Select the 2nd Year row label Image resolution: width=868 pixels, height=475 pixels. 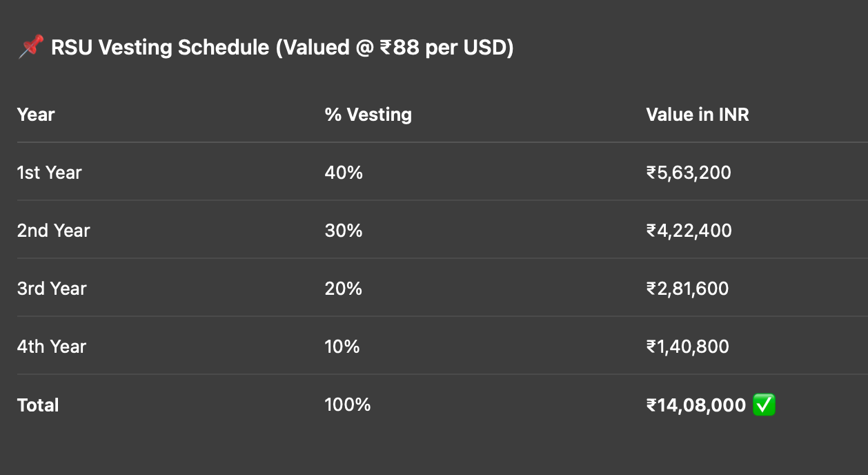click(x=53, y=231)
